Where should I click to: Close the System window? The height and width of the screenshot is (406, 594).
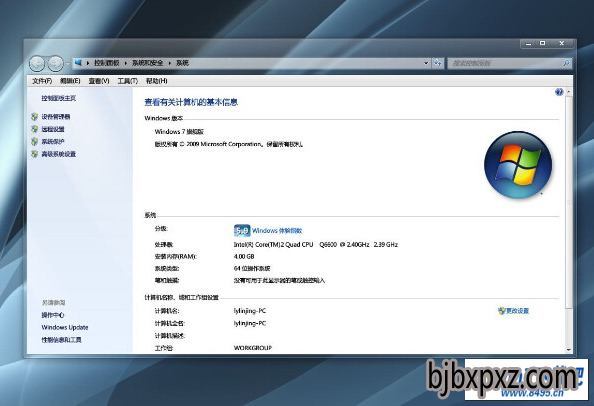coord(562,44)
